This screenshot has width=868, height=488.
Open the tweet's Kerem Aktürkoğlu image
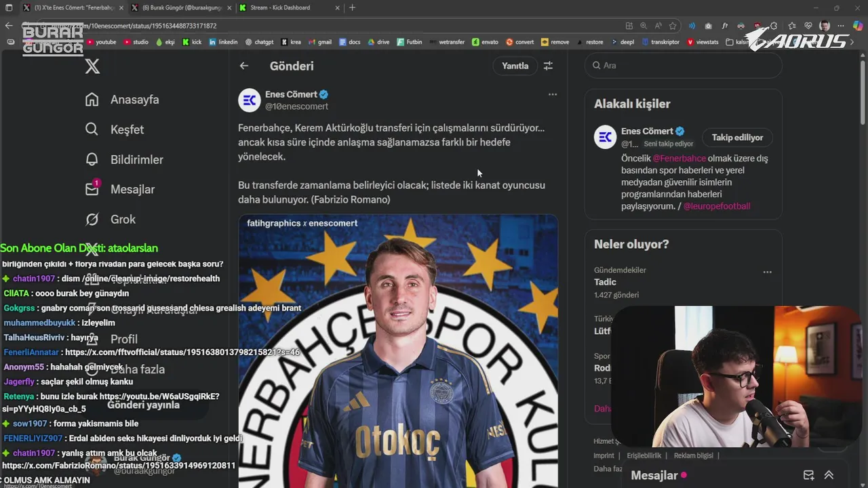pyautogui.click(x=398, y=351)
